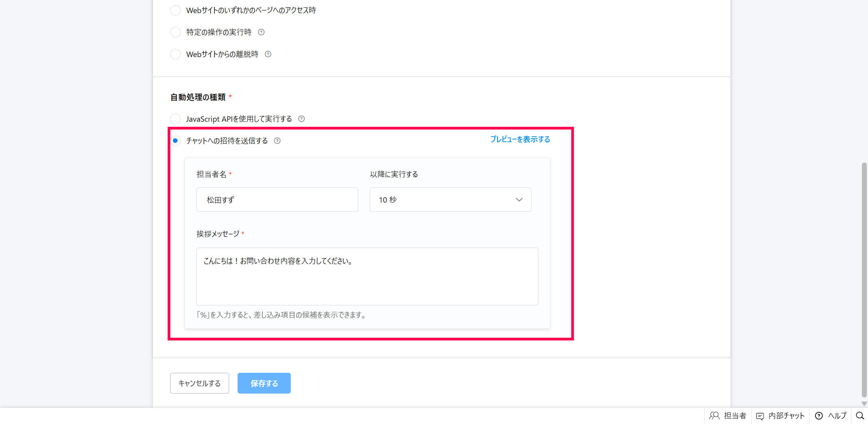
Task: Click the 挨拶メッセージ text area
Action: [x=367, y=277]
